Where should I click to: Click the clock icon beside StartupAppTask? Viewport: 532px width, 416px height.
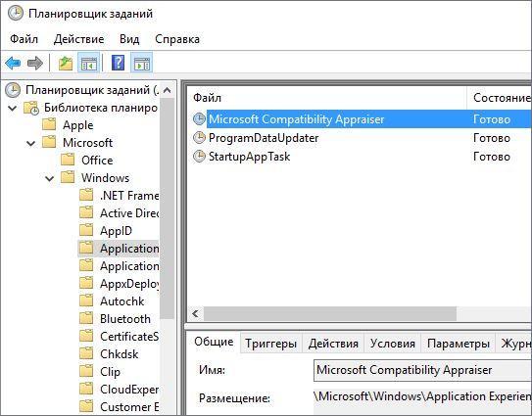click(199, 157)
